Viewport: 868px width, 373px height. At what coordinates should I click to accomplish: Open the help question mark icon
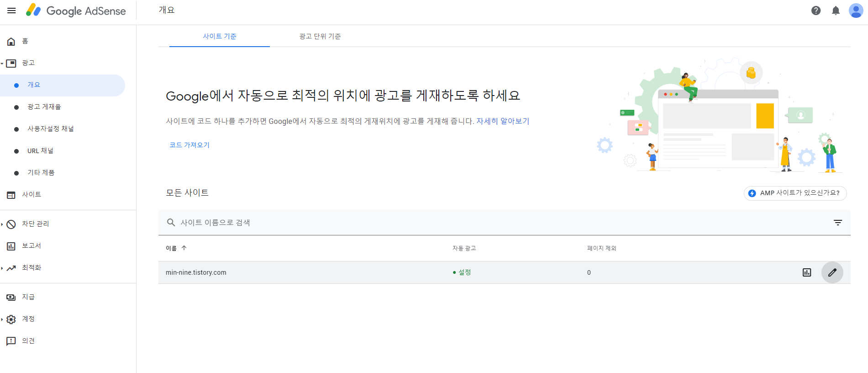(816, 11)
